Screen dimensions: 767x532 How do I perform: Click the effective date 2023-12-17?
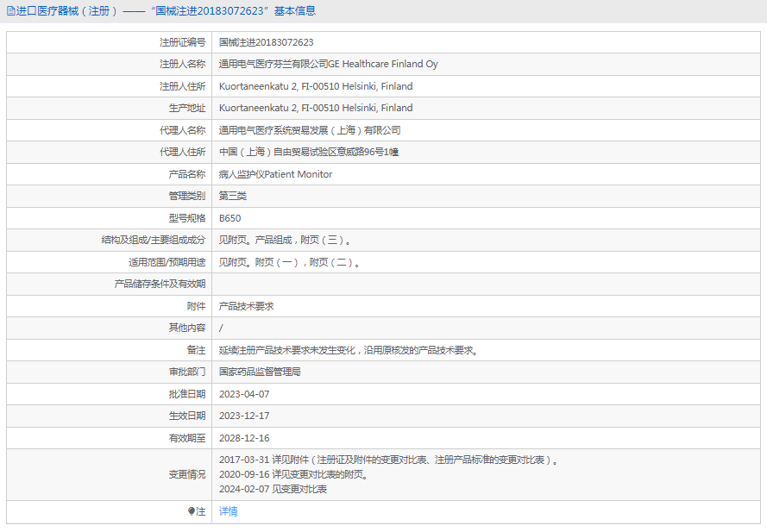244,416
